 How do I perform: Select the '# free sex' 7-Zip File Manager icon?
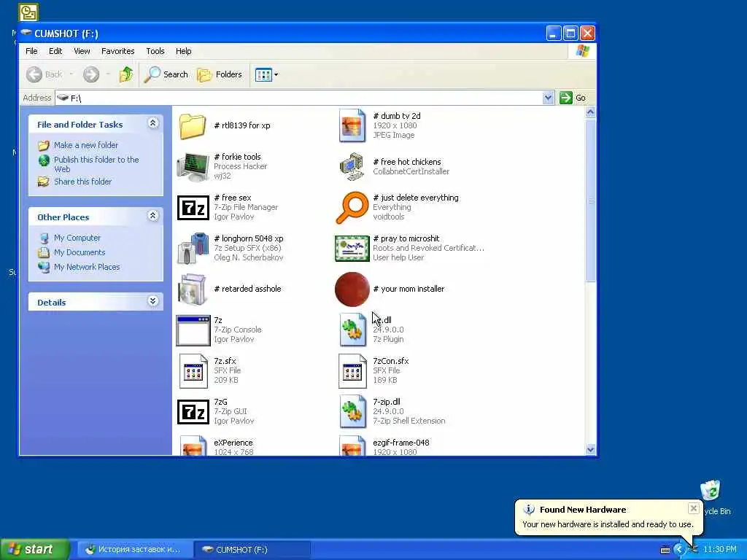[x=193, y=208]
